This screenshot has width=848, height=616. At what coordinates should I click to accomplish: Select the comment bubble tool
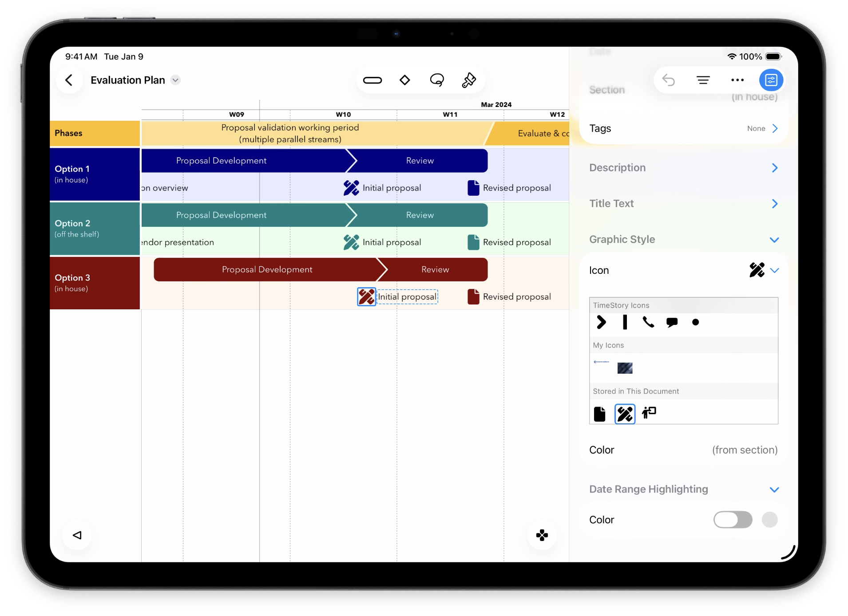point(437,80)
